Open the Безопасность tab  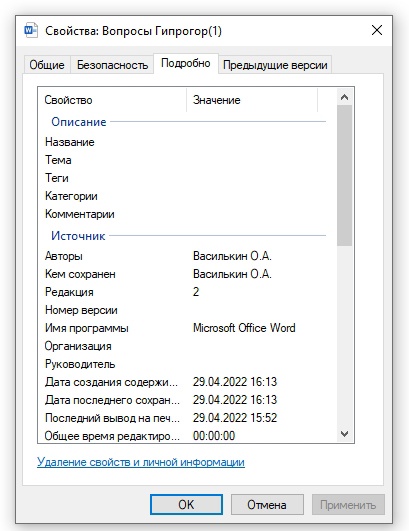(112, 65)
